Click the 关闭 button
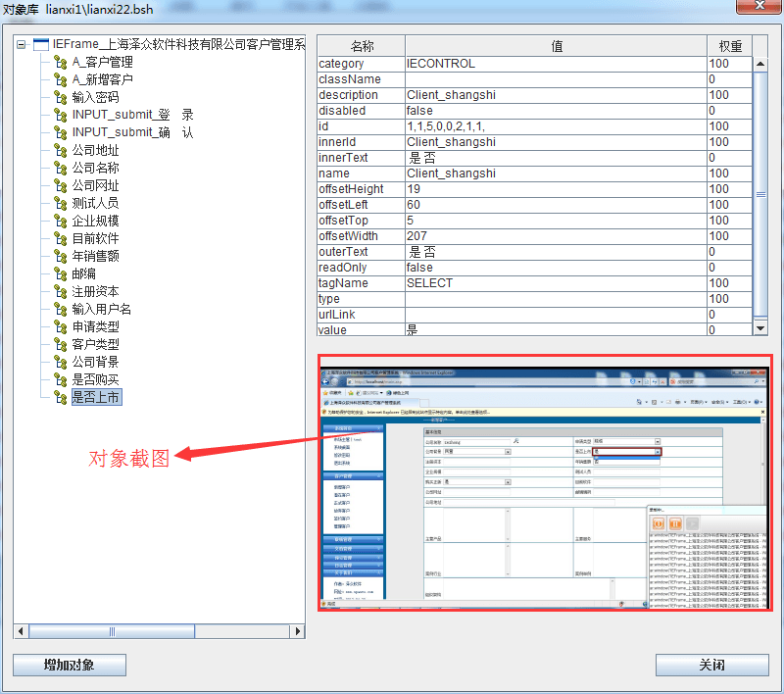Screen dimensions: 784x694 711,666
